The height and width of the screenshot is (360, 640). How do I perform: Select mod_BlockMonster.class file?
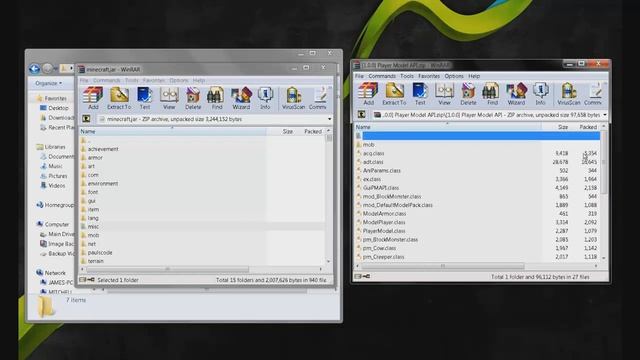(x=392, y=196)
